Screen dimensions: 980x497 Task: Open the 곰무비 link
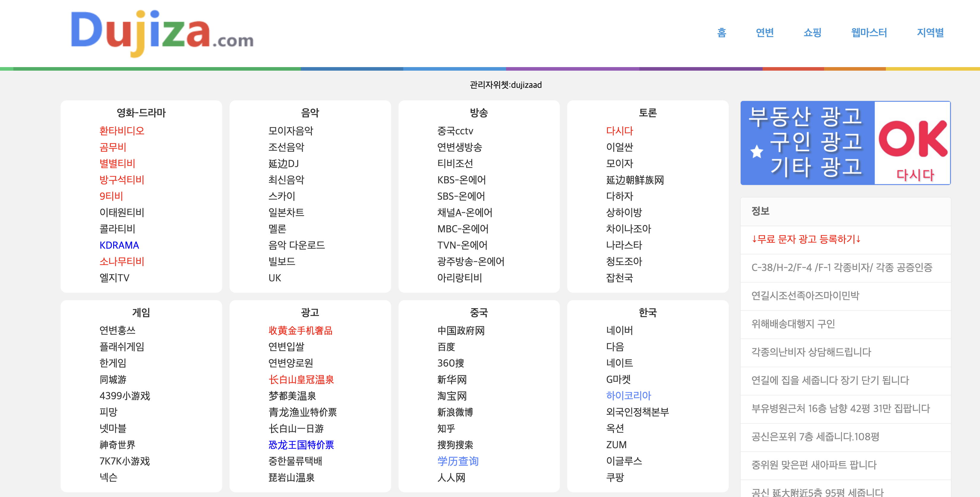[113, 147]
